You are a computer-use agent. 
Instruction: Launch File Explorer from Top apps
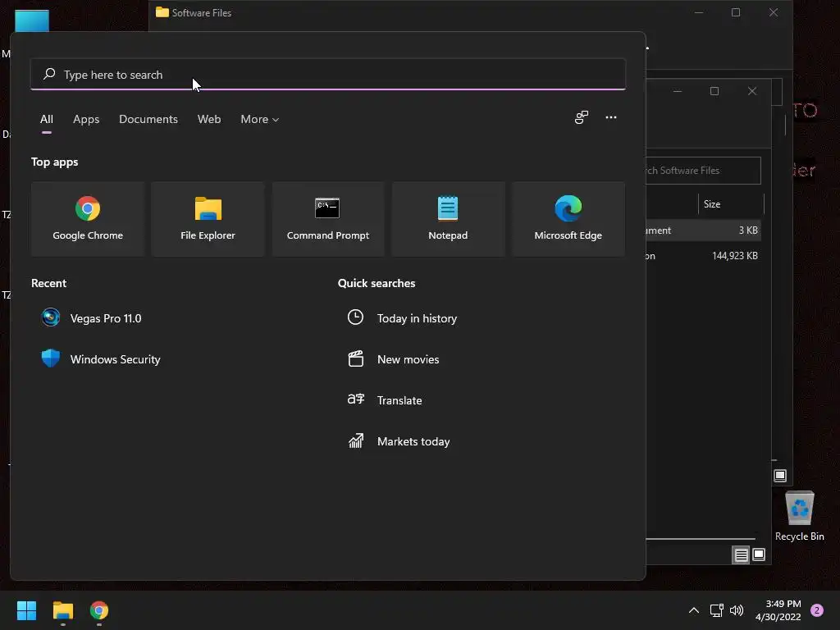coord(208,218)
